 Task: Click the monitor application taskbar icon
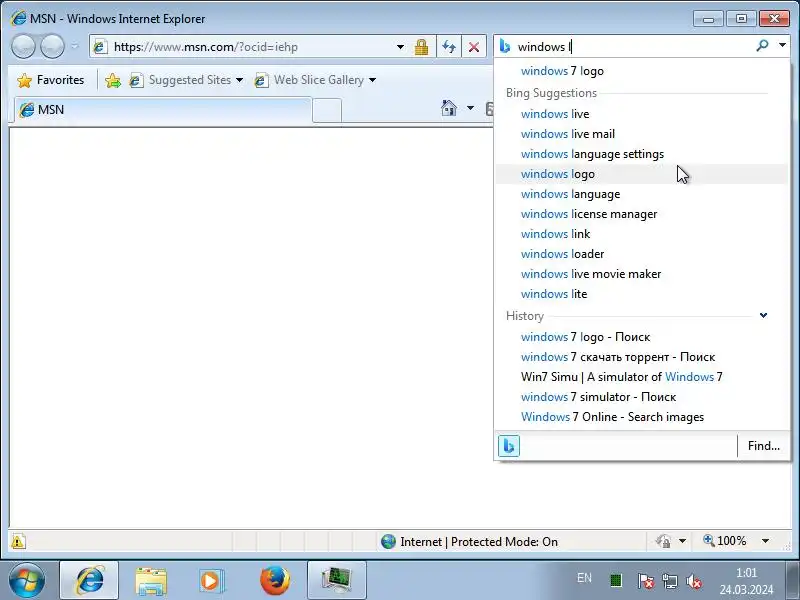coord(337,580)
